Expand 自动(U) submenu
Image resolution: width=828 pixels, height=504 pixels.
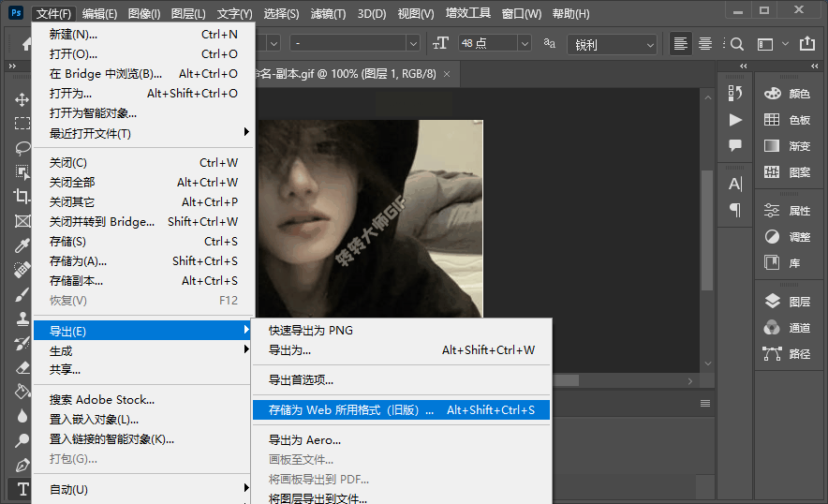(x=142, y=489)
